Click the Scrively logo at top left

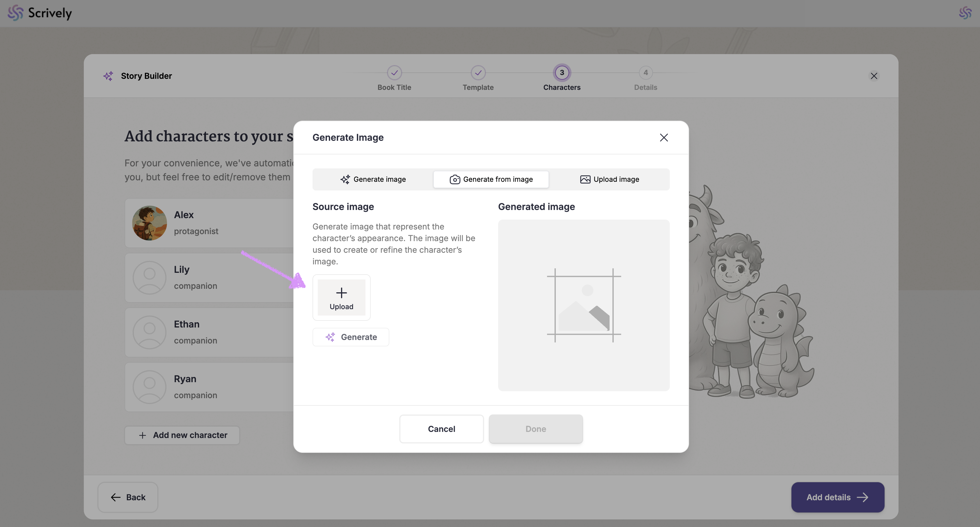pos(40,13)
